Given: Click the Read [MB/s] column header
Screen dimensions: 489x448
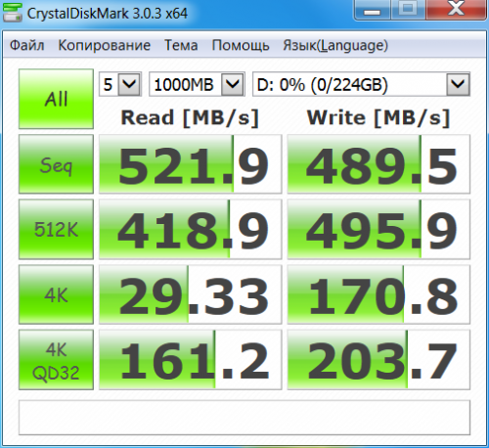Looking at the screenshot, I should [x=190, y=117].
